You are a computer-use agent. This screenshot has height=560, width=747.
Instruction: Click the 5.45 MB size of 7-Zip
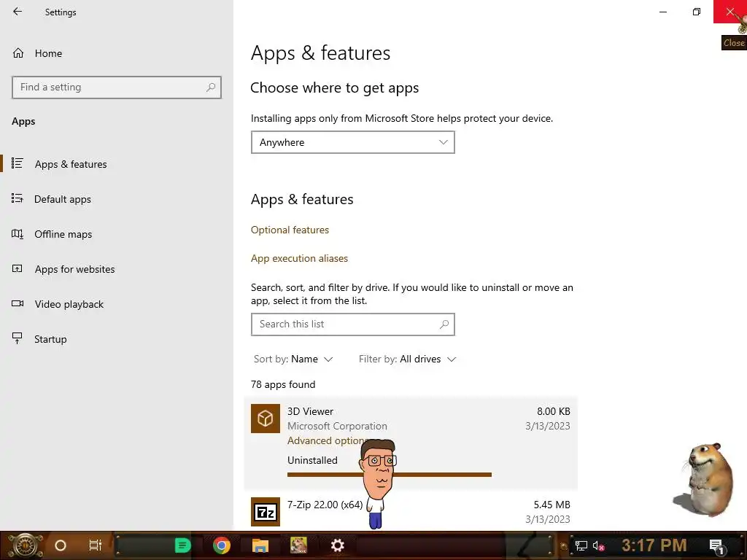[x=551, y=505]
